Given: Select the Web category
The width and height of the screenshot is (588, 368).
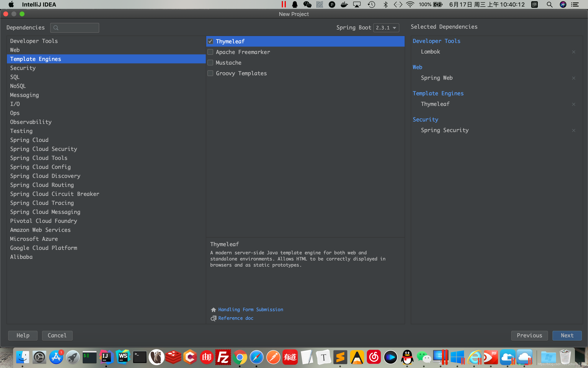Looking at the screenshot, I should click(106, 50).
